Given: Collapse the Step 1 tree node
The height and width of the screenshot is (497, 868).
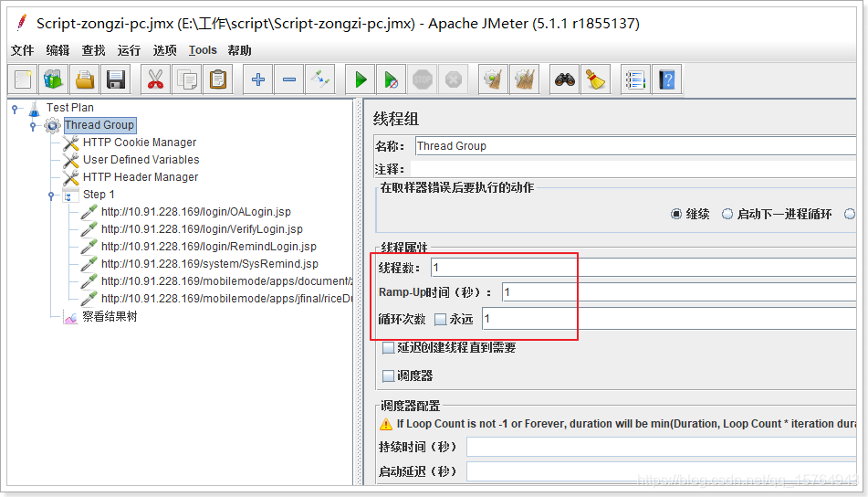Looking at the screenshot, I should point(51,196).
